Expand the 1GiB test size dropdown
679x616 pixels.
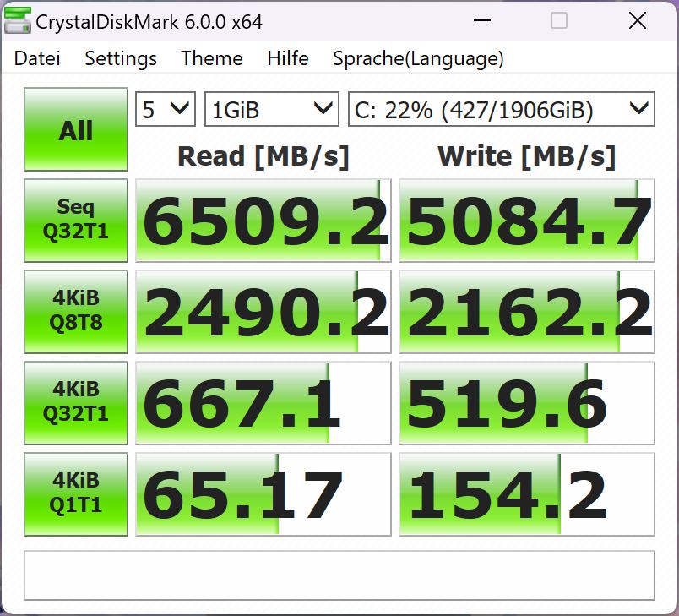pos(271,109)
